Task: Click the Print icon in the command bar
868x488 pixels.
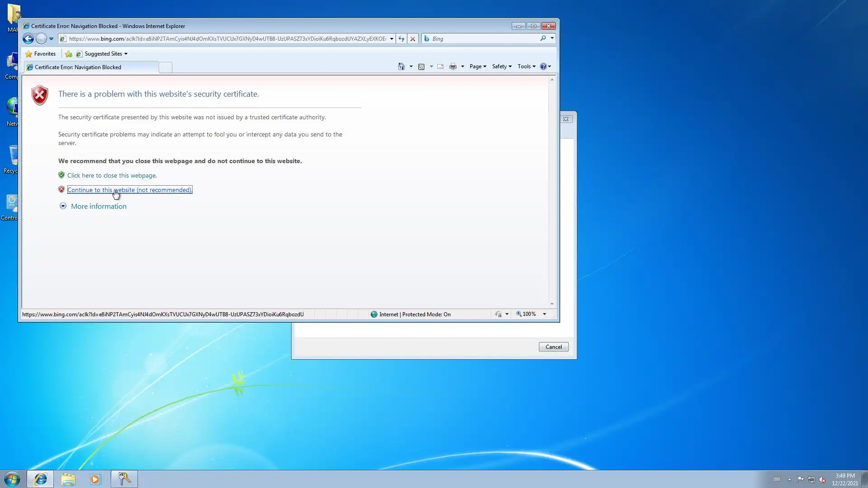Action: 453,66
